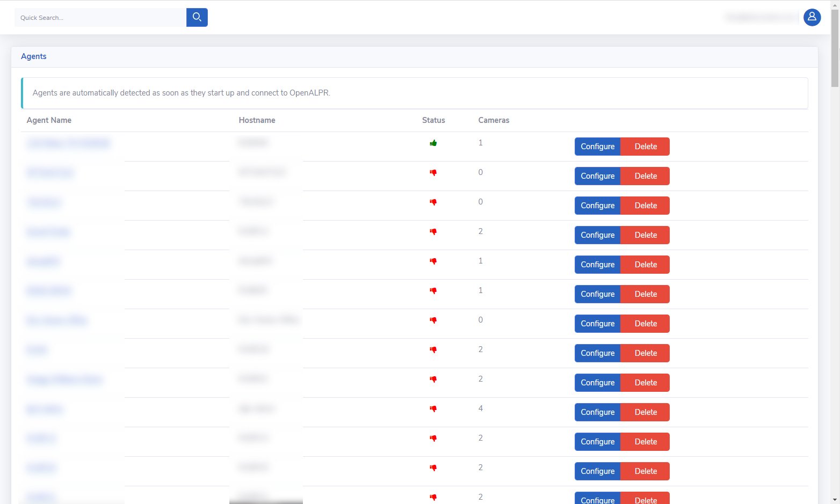Click Configure in the fourth agent row

click(597, 235)
